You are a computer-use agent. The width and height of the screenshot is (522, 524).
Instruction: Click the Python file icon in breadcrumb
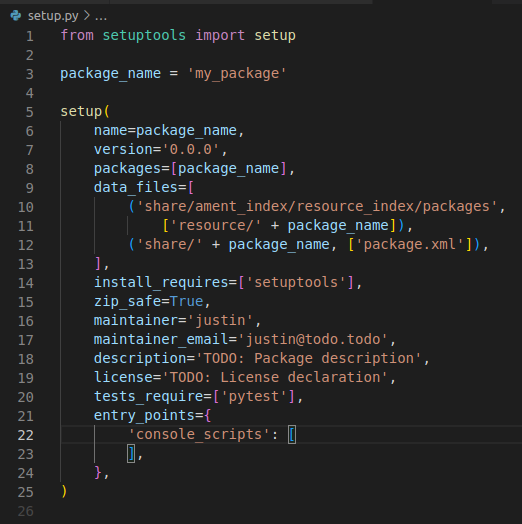pyautogui.click(x=15, y=15)
